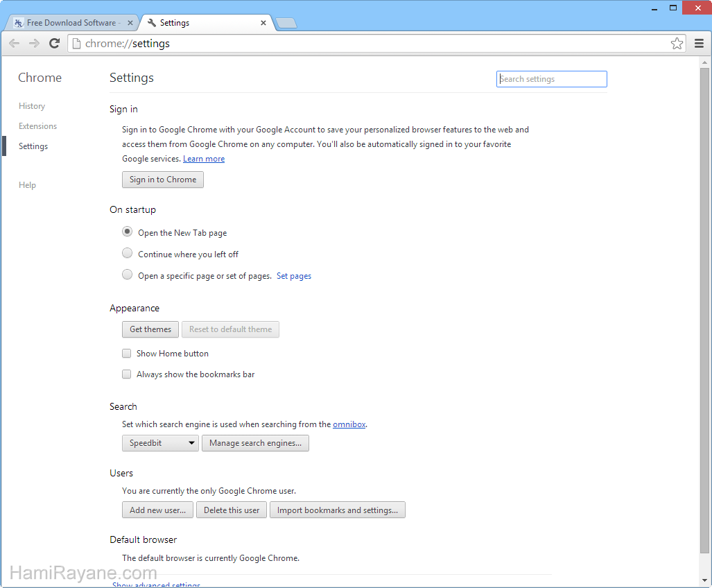This screenshot has width=712, height=588.
Task: Enable Always show the bookmarks bar
Action: [127, 374]
